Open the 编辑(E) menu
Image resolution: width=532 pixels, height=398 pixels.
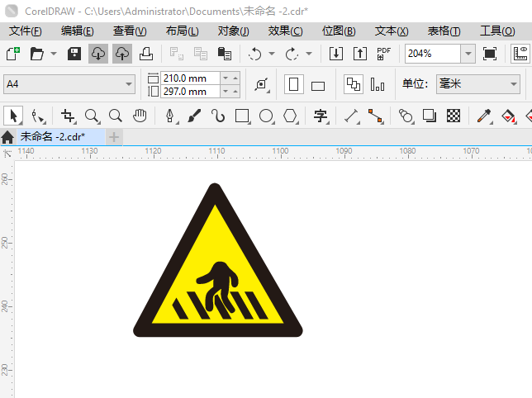pyautogui.click(x=78, y=31)
